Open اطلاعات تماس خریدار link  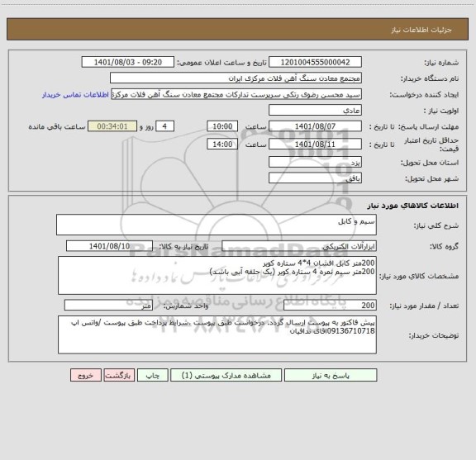tap(75, 95)
